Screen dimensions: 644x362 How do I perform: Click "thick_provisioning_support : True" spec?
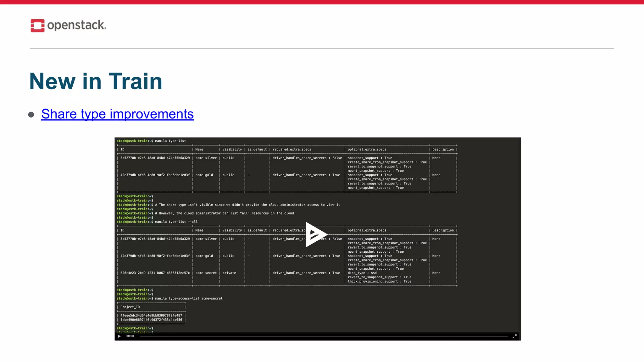click(380, 282)
